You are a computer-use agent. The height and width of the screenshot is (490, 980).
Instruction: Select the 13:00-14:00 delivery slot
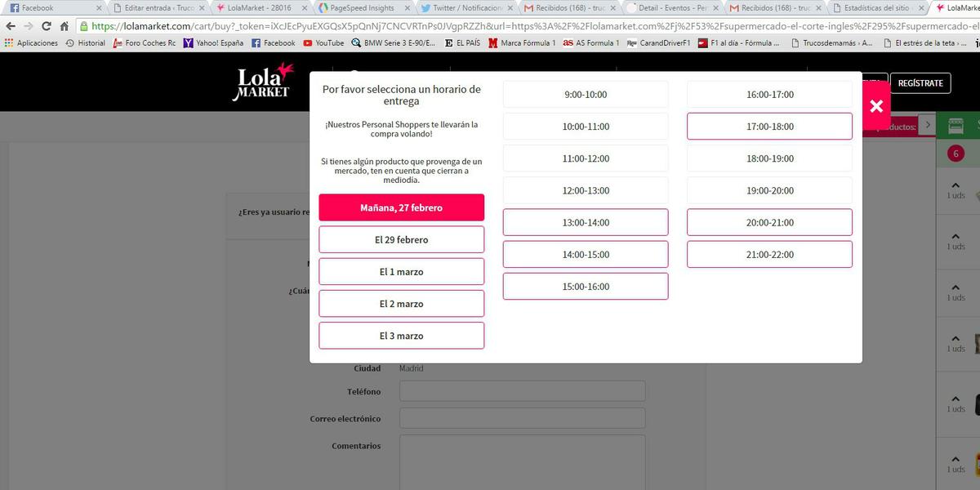(586, 222)
